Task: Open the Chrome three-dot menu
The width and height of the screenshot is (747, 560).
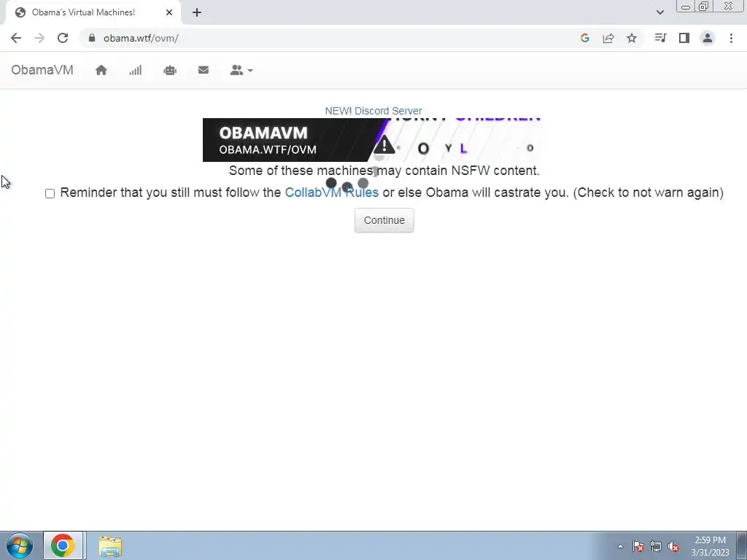Action: 731,38
